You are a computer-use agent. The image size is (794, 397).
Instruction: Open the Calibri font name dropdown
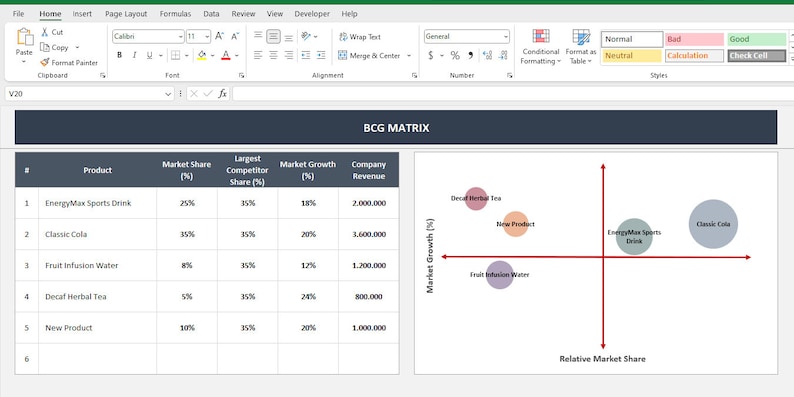(181, 36)
